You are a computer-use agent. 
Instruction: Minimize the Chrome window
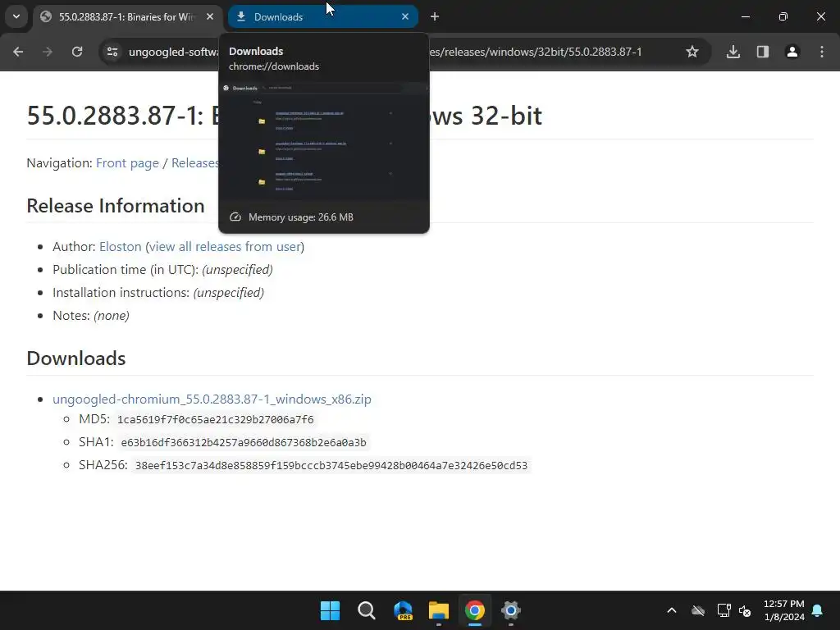pyautogui.click(x=745, y=16)
